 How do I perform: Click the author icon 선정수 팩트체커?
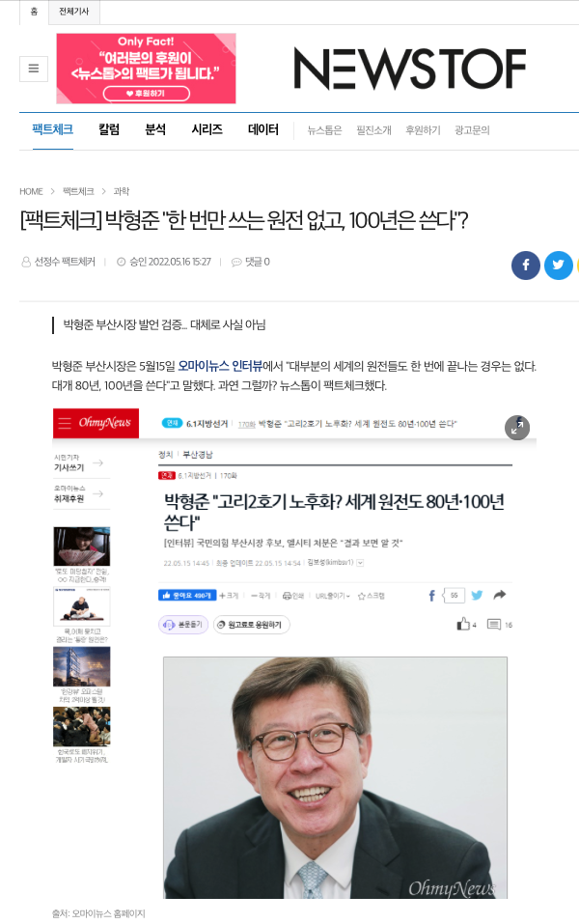point(26,262)
